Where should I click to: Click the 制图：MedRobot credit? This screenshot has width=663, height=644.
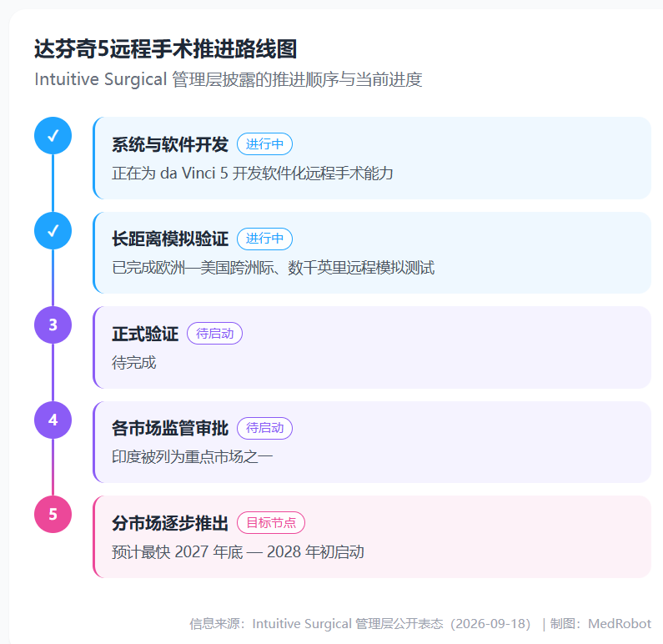tap(600, 624)
